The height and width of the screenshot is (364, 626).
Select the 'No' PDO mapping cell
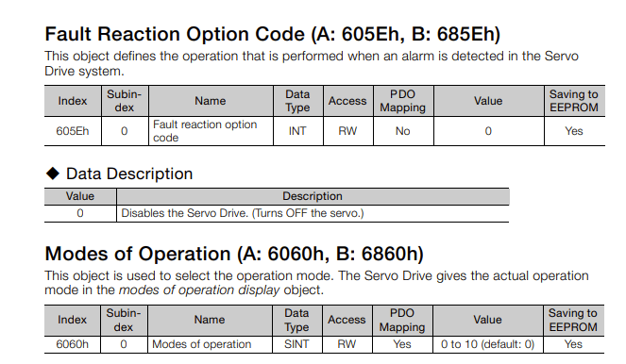403,131
